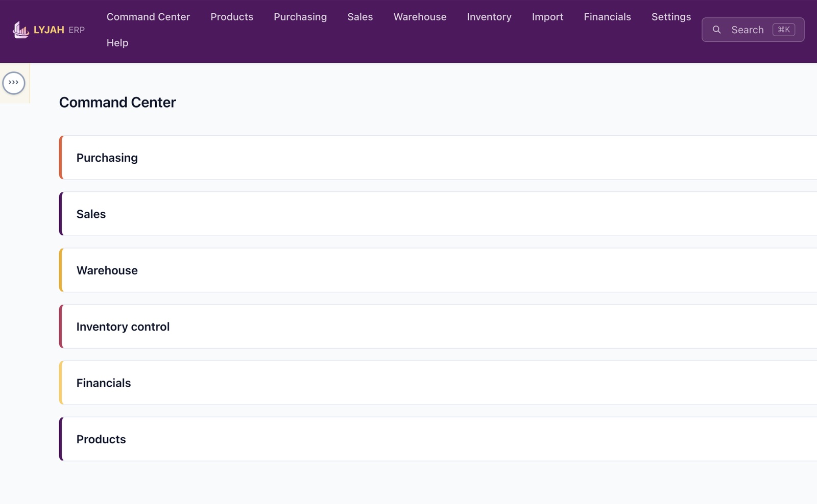
Task: Focus the Search input field
Action: click(753, 30)
